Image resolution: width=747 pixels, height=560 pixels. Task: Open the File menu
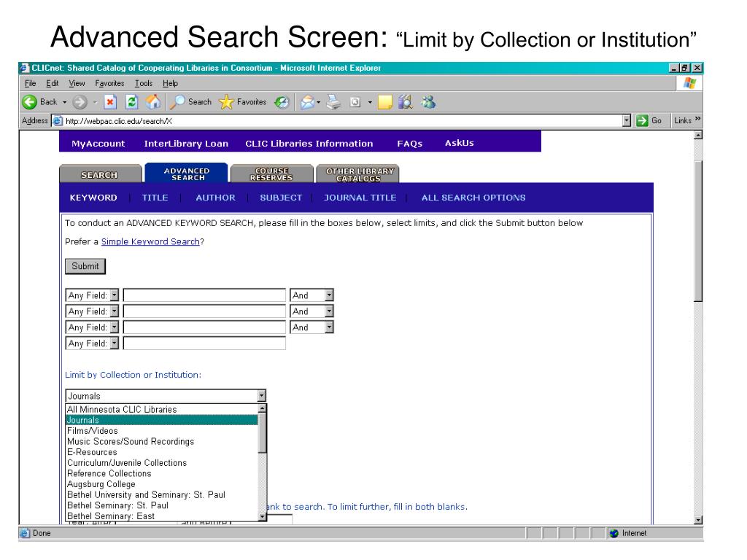[x=30, y=83]
